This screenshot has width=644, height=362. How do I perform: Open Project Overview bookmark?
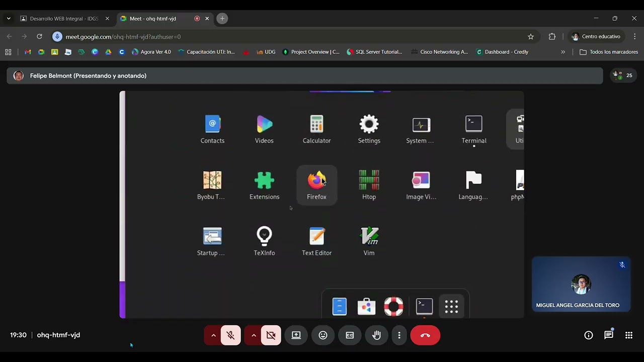point(310,52)
